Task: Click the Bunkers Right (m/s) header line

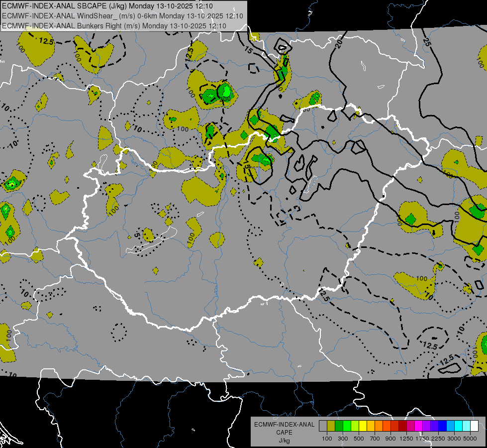Action: click(x=114, y=26)
